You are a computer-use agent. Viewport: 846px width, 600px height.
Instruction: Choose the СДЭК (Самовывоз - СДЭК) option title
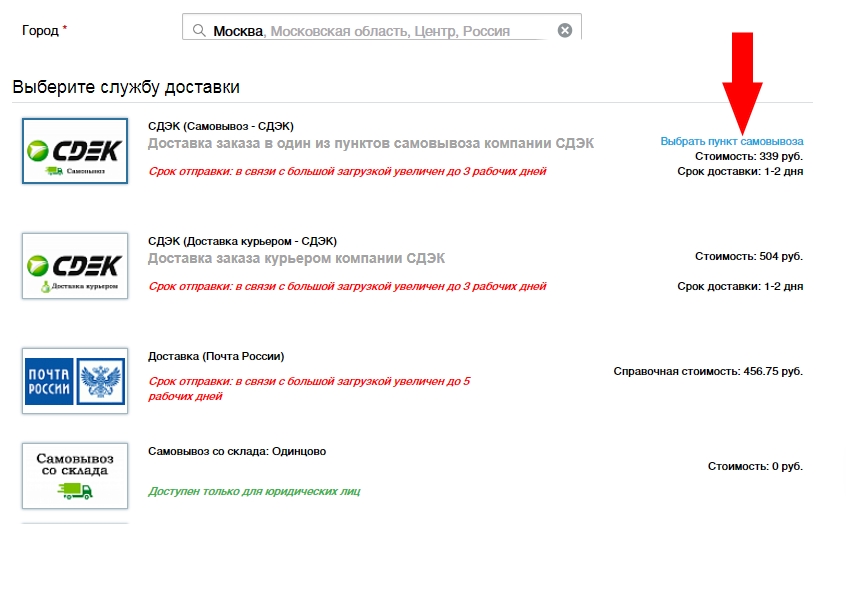click(x=221, y=126)
